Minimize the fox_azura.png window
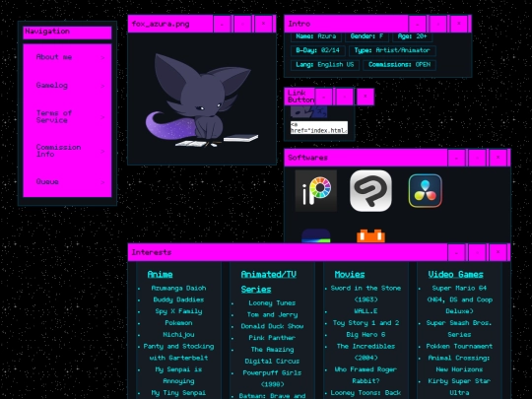The image size is (532, 399). [223, 24]
